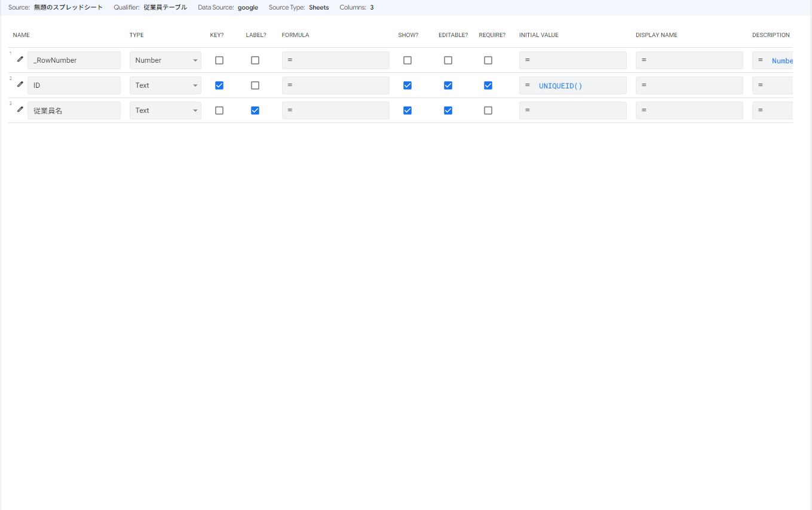The width and height of the screenshot is (812, 510).
Task: Click the edit pencil beside 従業員名
Action: point(20,109)
